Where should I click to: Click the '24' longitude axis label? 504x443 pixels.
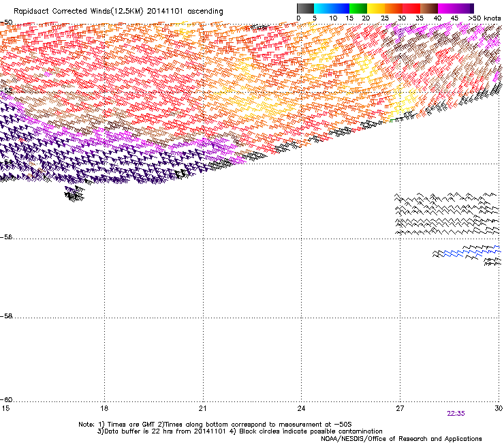point(301,408)
